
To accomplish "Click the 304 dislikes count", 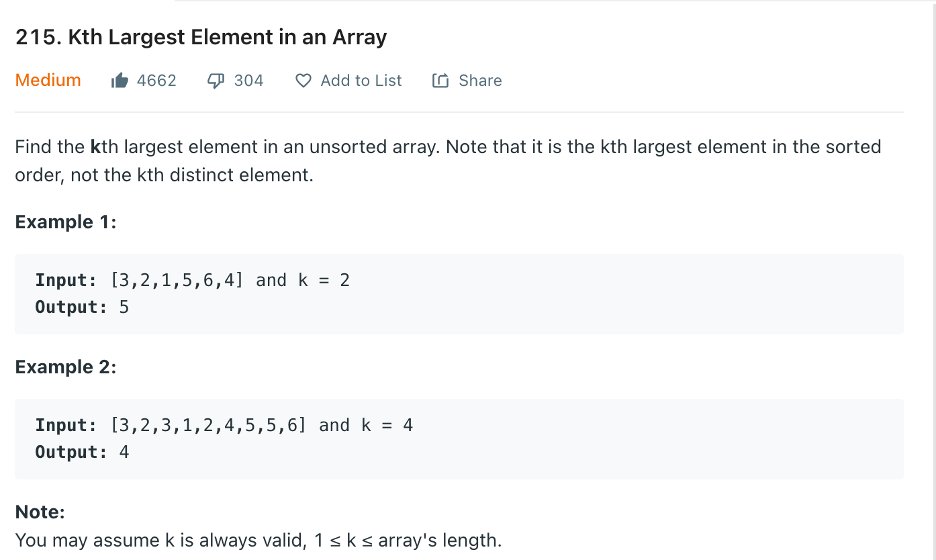I will click(248, 81).
